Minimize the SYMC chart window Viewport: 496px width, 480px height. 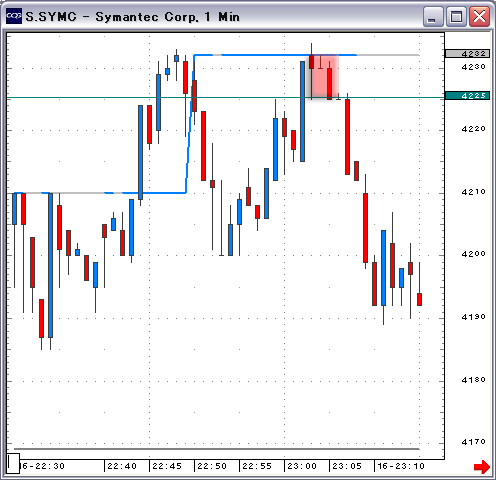point(433,16)
